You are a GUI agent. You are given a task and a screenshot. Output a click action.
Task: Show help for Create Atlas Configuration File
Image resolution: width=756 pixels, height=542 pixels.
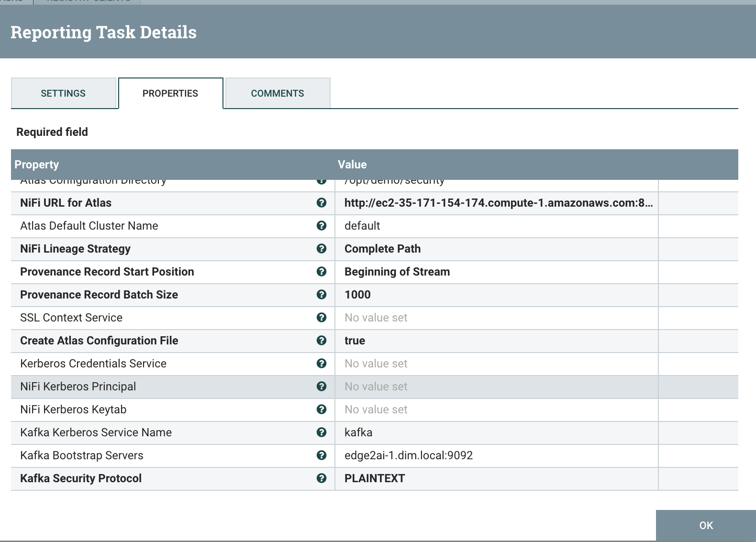tap(322, 341)
